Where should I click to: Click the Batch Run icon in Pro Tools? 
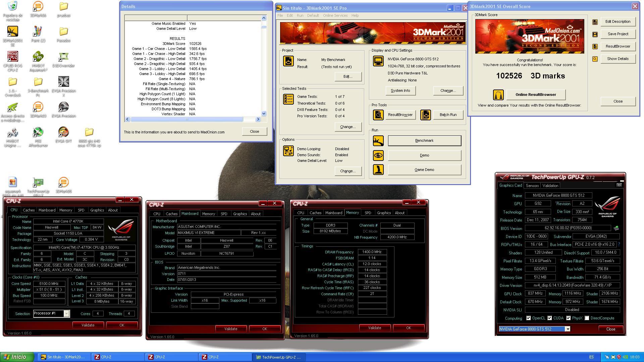425,115
